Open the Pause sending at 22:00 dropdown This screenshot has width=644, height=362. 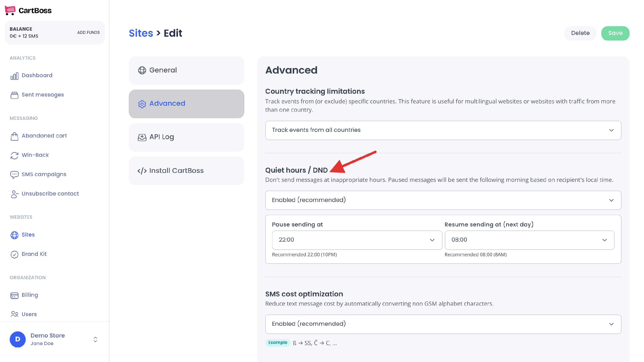pos(357,240)
